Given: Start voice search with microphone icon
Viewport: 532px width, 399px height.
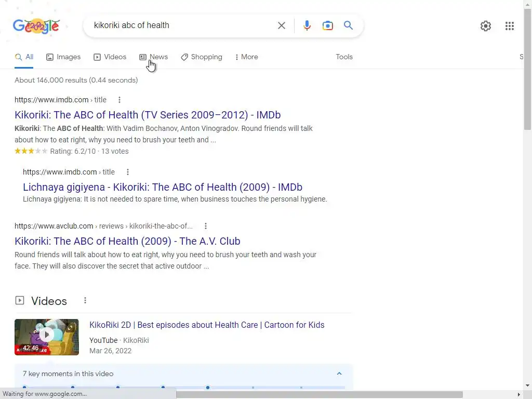Looking at the screenshot, I should pos(307,25).
